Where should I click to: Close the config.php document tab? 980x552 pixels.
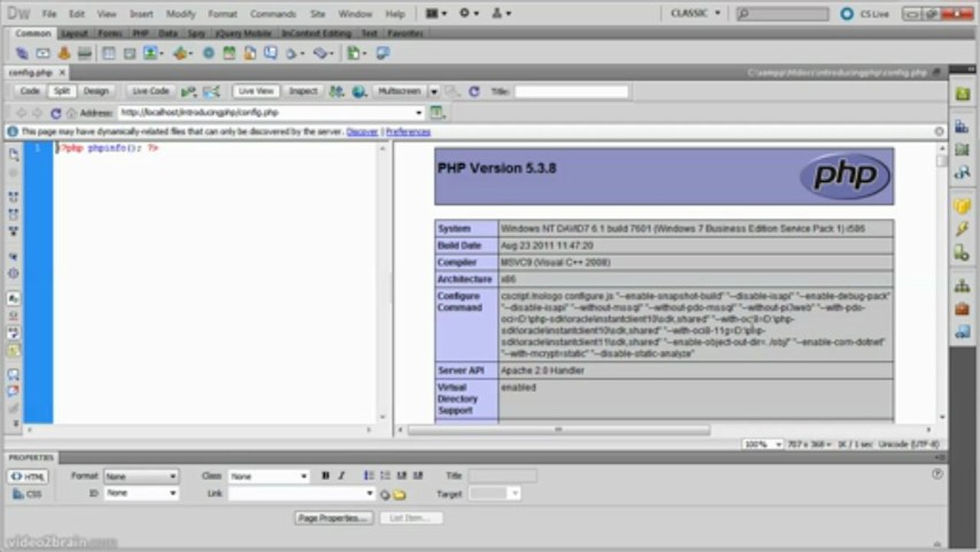[x=62, y=72]
